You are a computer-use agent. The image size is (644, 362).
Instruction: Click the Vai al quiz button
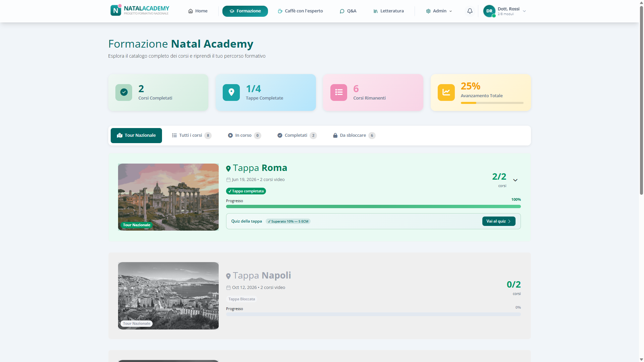499,221
